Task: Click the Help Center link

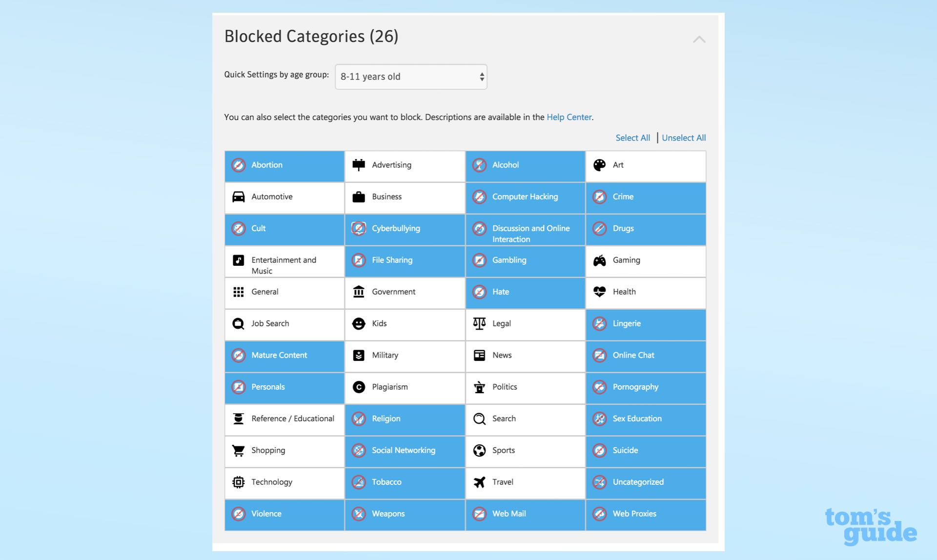Action: point(570,117)
